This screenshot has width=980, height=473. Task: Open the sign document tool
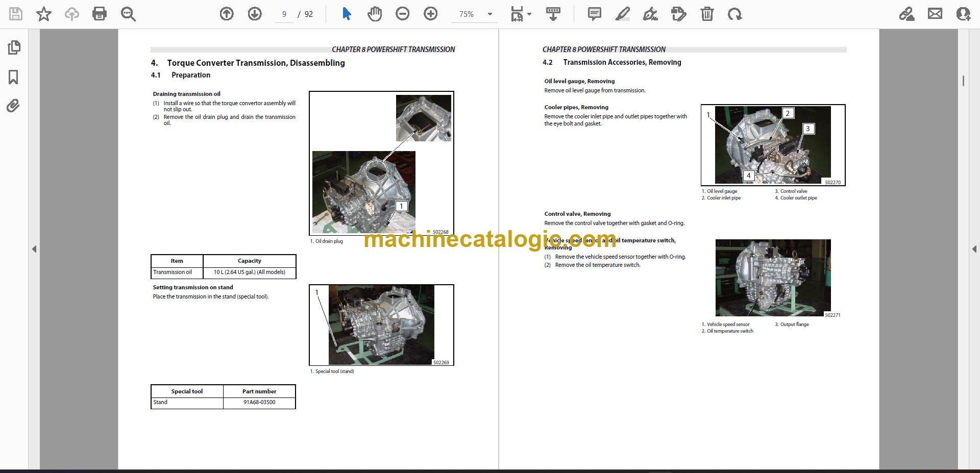pos(650,14)
